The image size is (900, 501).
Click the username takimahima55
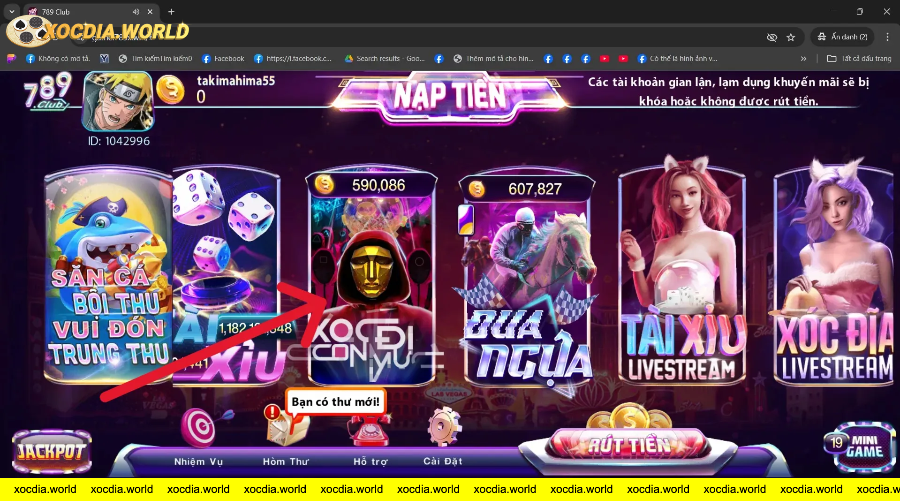tap(236, 81)
